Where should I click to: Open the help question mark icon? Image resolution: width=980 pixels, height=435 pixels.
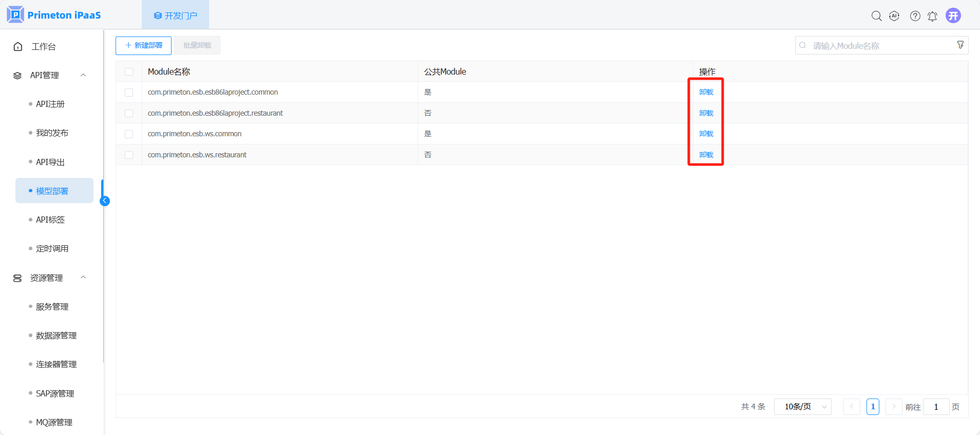tap(915, 16)
